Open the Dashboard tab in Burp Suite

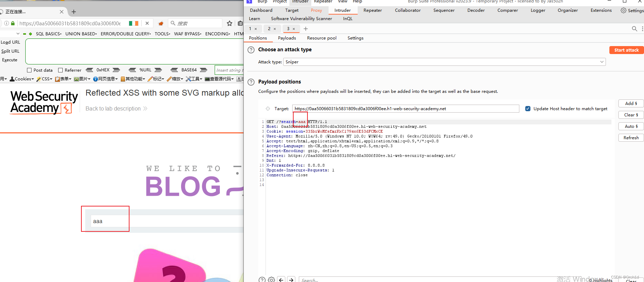(x=261, y=10)
